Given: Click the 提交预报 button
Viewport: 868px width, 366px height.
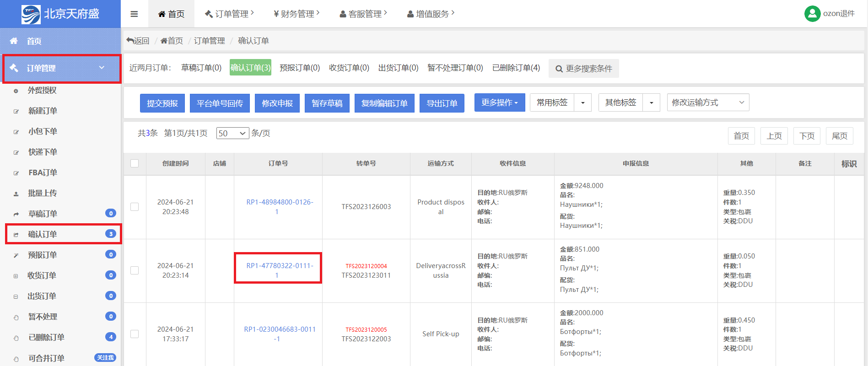Looking at the screenshot, I should (162, 103).
